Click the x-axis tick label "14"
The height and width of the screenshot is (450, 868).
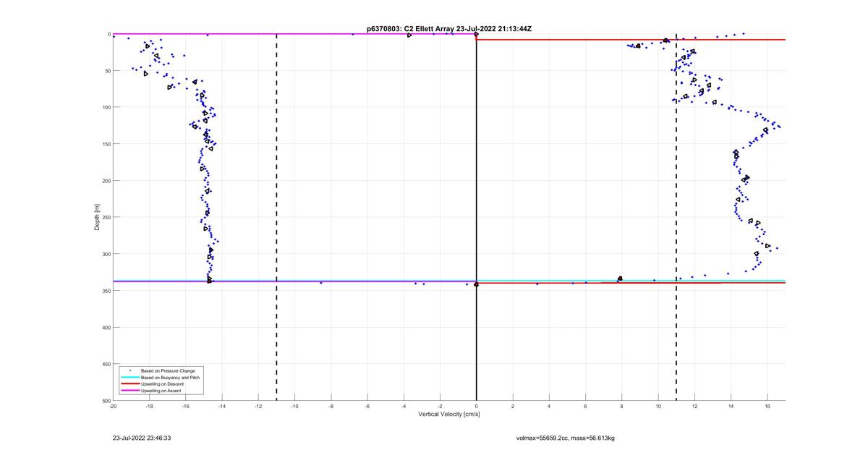[731, 406]
